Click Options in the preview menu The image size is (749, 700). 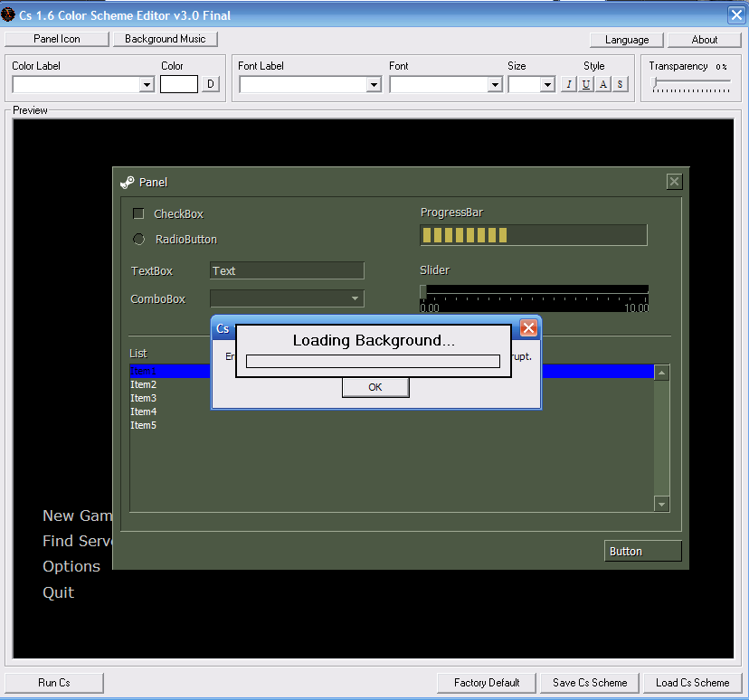tap(71, 566)
